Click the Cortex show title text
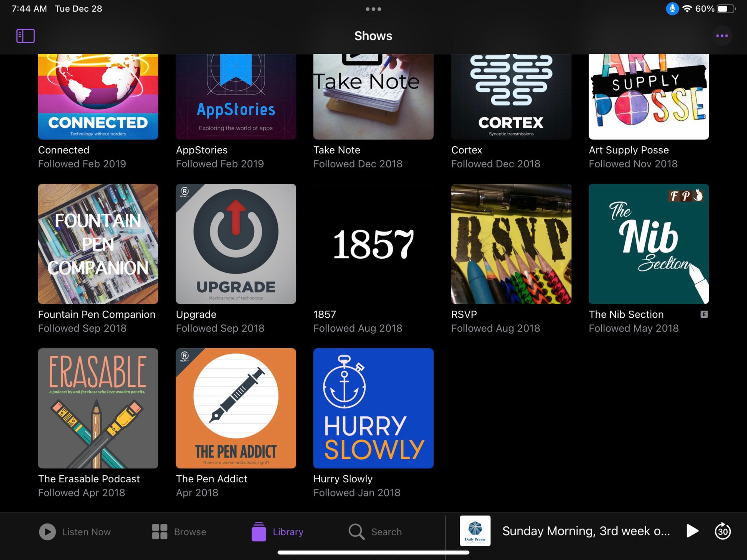This screenshot has height=560, width=747. [x=467, y=150]
